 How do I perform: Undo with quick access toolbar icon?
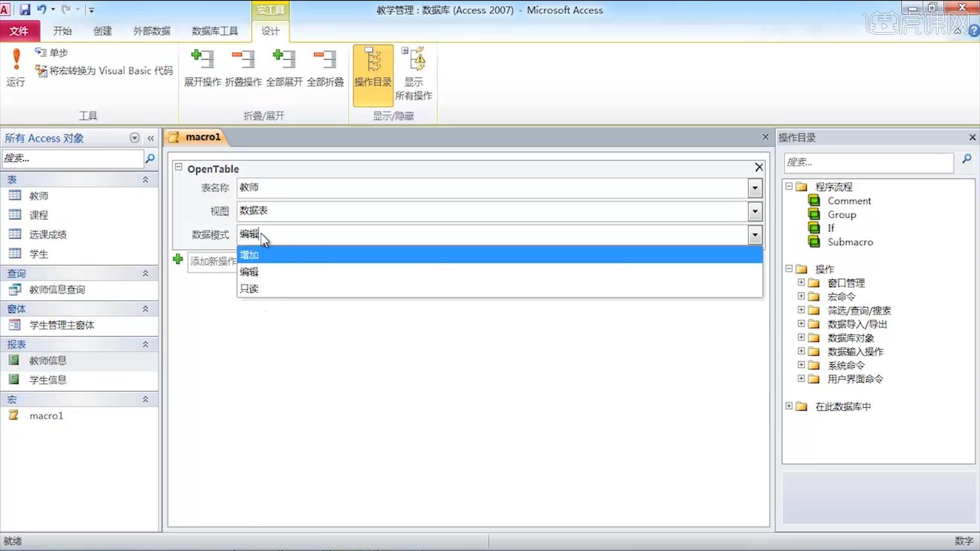[x=42, y=9]
